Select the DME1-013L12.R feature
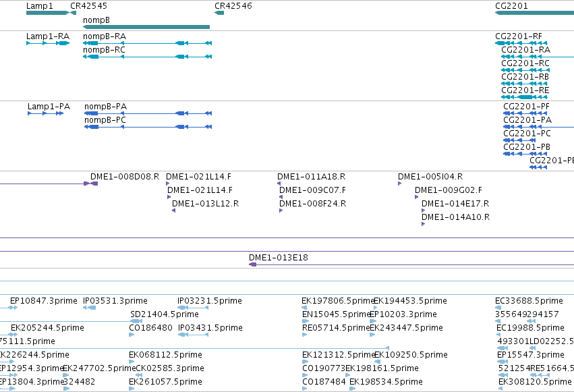Viewport: 574px width, 392px height. click(173, 211)
